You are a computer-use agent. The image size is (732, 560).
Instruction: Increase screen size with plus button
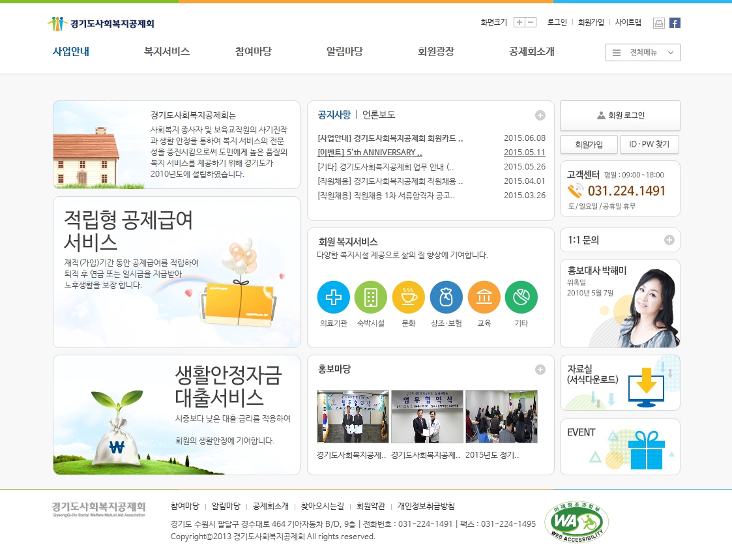[519, 22]
